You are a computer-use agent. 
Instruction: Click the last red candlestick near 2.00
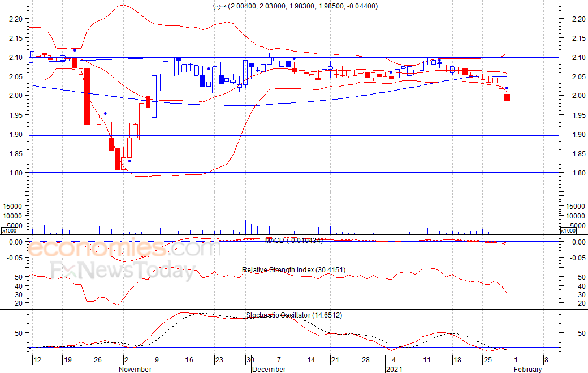[507, 97]
